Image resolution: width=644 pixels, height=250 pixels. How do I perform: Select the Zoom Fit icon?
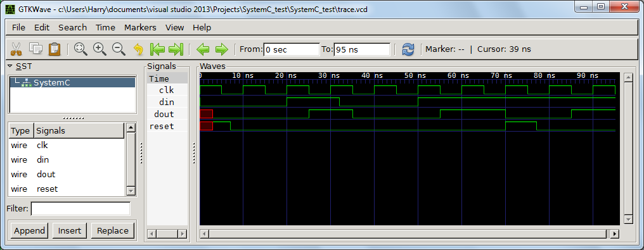click(x=80, y=49)
